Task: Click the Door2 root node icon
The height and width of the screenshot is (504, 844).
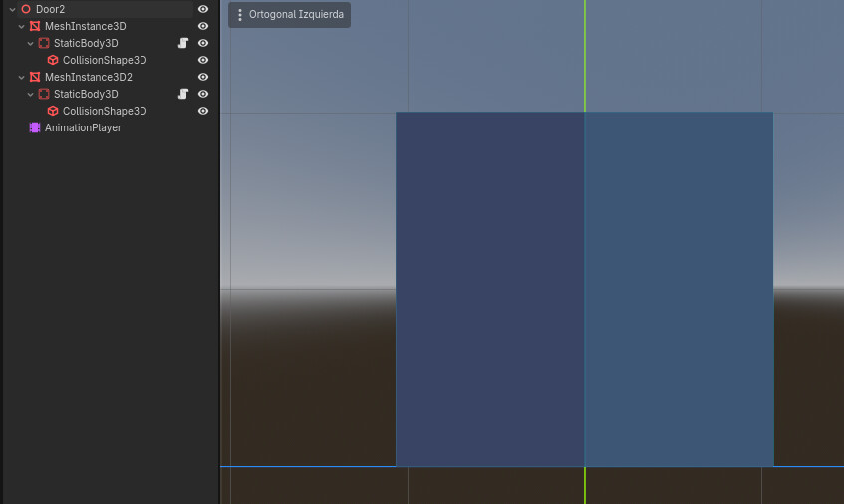Action: point(26,9)
